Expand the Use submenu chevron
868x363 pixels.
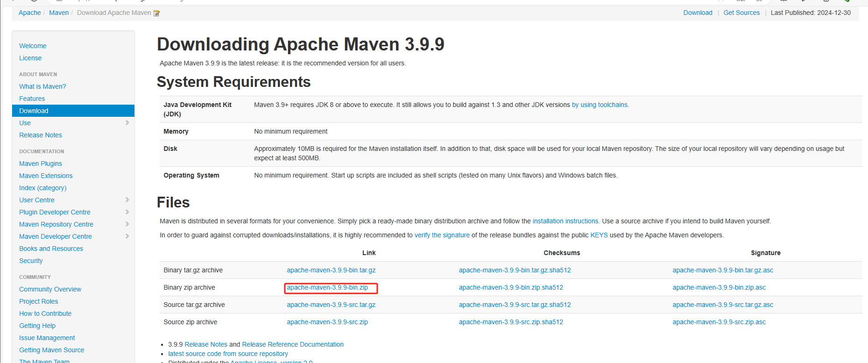tap(127, 123)
